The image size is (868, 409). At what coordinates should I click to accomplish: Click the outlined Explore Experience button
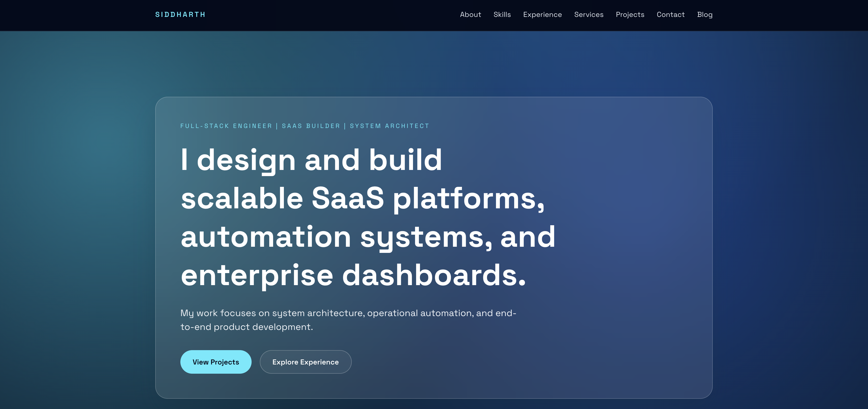(x=305, y=362)
